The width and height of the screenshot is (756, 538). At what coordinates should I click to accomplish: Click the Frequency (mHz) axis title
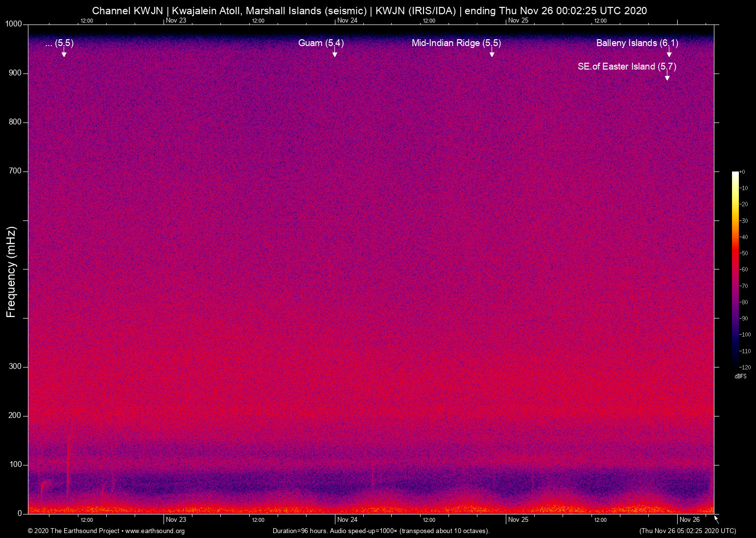tap(11, 272)
